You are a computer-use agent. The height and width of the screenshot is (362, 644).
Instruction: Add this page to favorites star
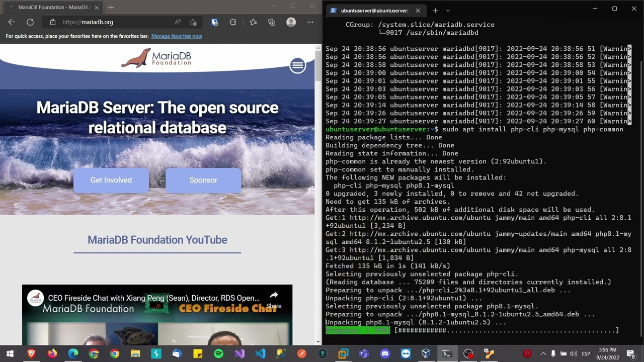coord(193,22)
